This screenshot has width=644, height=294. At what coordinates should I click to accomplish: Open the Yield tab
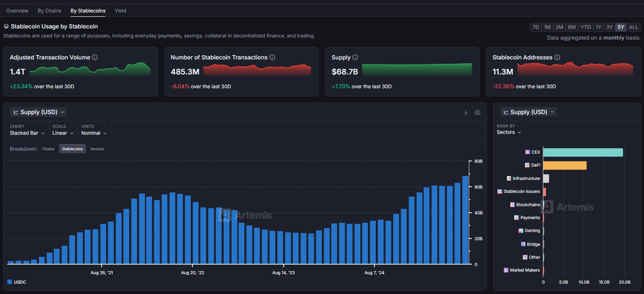[x=120, y=11]
